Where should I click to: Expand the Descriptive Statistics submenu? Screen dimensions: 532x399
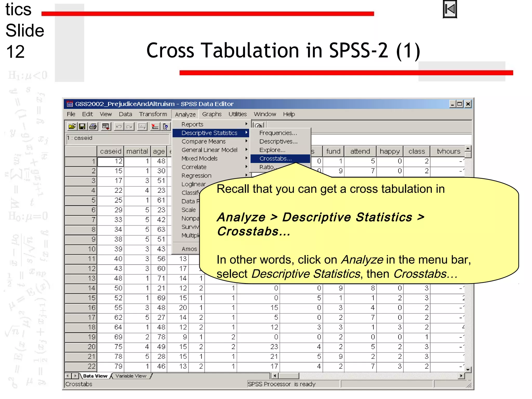point(211,133)
